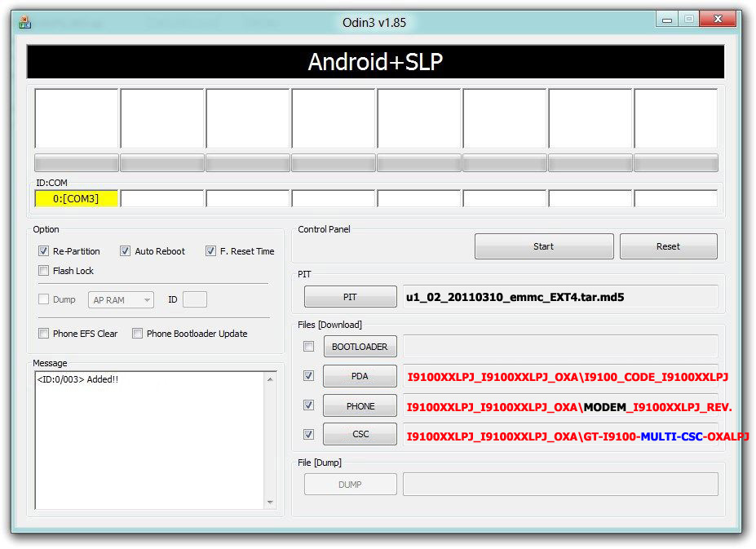Click the '<ID:0/003> Added!!' message line
The image size is (756, 549).
(77, 379)
